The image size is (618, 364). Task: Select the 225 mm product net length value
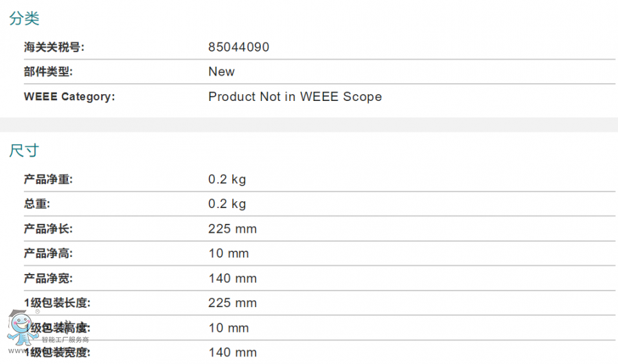point(232,229)
